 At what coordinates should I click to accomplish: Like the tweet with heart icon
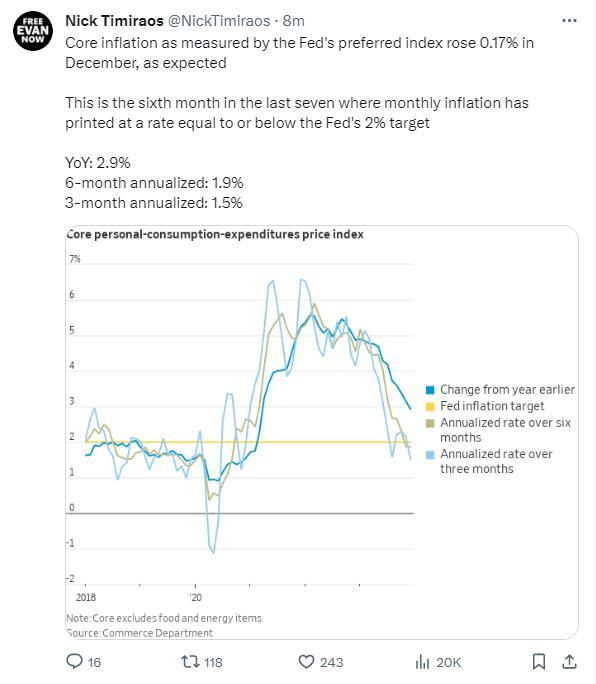306,662
